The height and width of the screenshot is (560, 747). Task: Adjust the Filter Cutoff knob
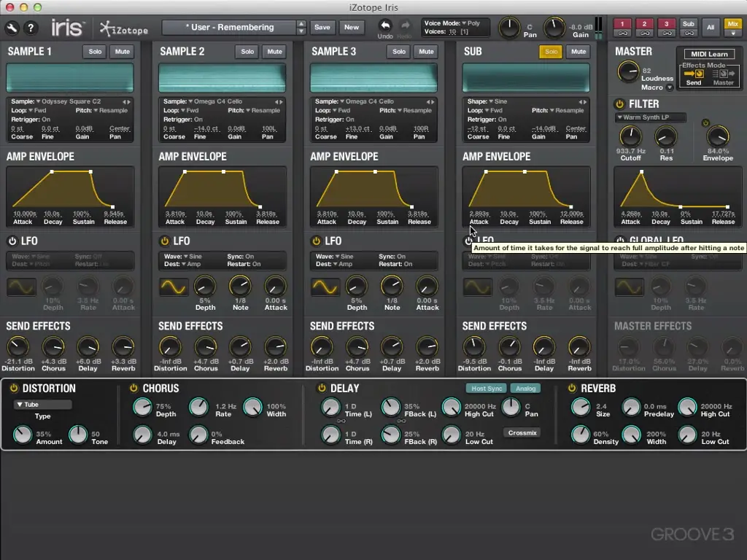point(630,136)
